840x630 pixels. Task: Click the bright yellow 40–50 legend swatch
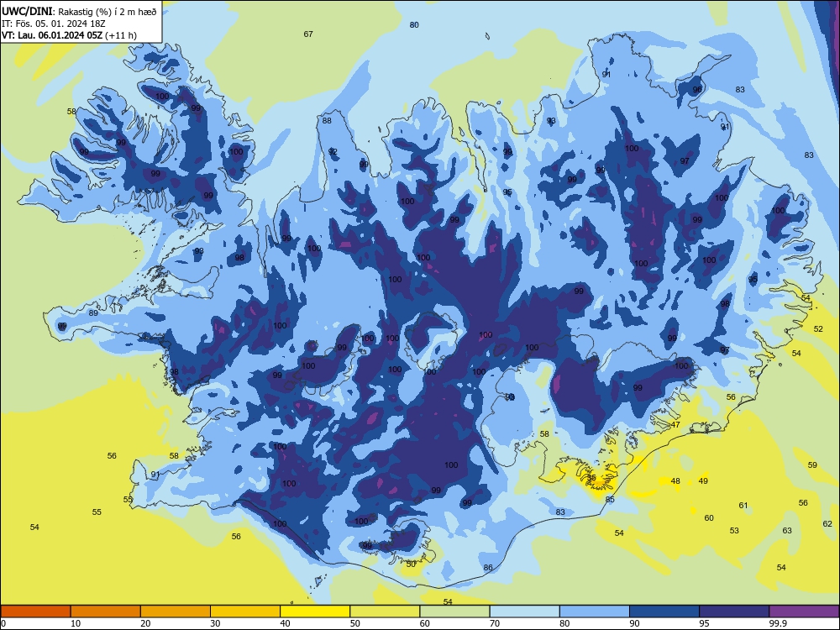point(315,612)
